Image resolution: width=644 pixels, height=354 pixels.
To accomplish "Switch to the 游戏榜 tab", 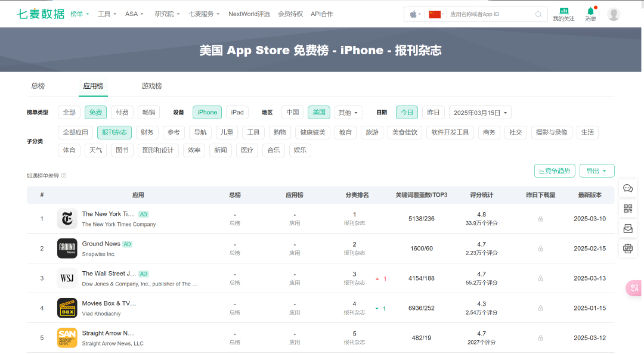I will (x=151, y=86).
